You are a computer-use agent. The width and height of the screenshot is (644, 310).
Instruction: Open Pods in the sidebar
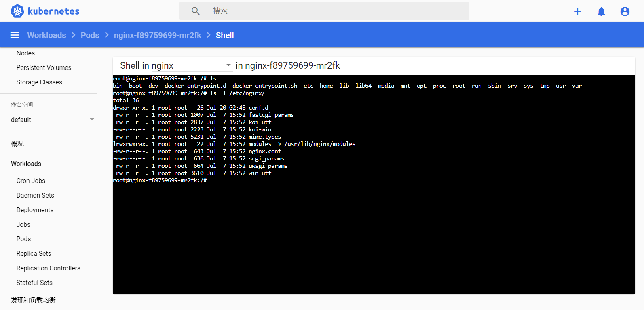tap(23, 239)
